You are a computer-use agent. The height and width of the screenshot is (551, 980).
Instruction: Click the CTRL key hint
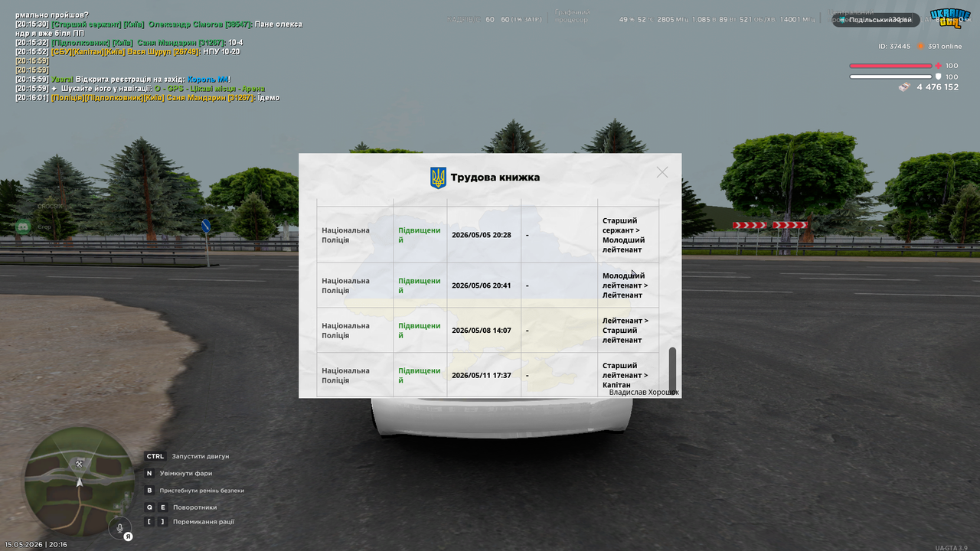pyautogui.click(x=155, y=456)
